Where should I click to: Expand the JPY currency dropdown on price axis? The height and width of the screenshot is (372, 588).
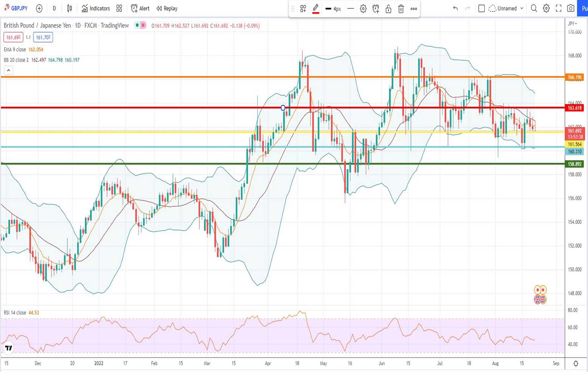tap(572, 23)
